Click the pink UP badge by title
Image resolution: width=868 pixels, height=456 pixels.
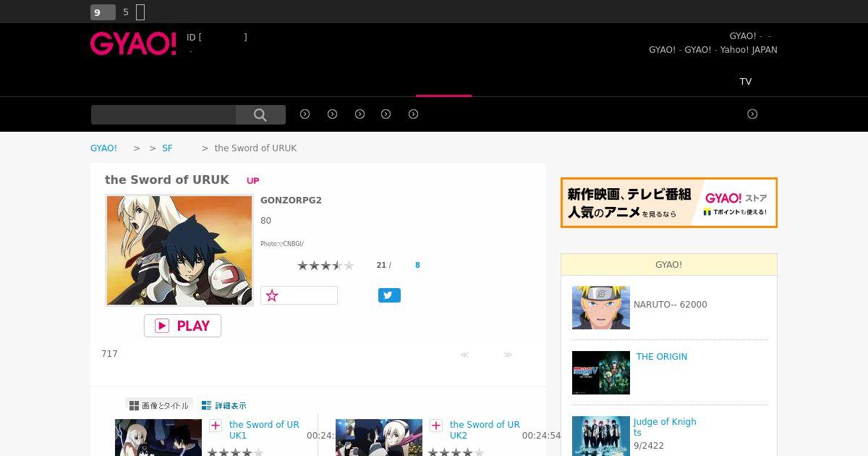pos(252,181)
